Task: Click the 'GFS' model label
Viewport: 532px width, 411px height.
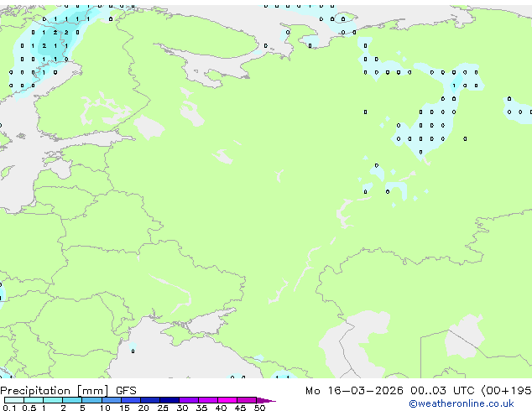Action: (126, 391)
